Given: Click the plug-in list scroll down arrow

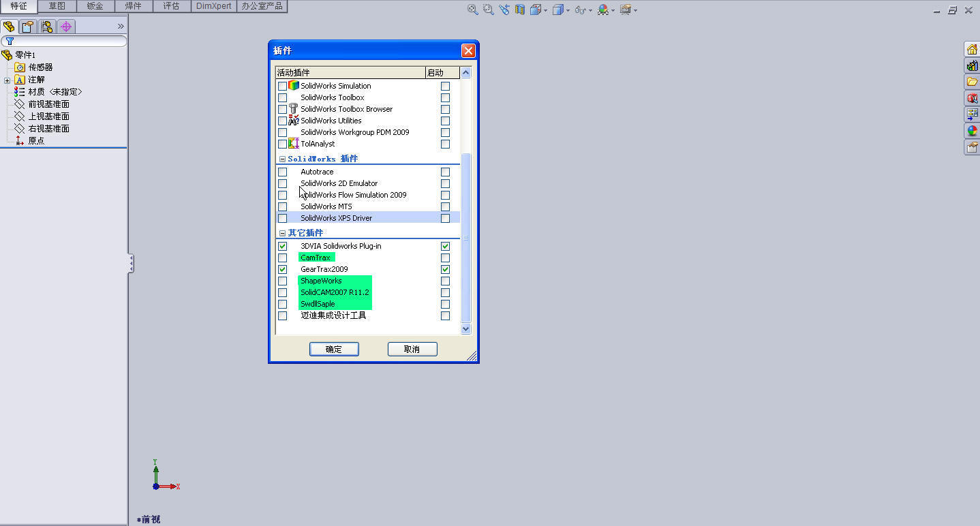Looking at the screenshot, I should point(466,328).
